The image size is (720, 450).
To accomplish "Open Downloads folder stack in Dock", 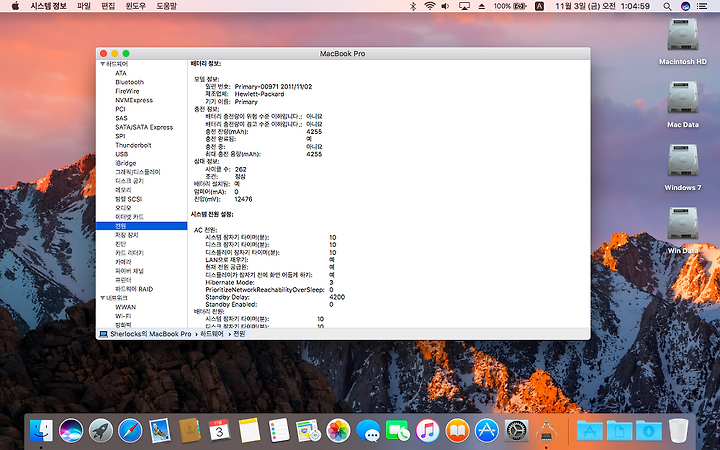I will tap(649, 431).
